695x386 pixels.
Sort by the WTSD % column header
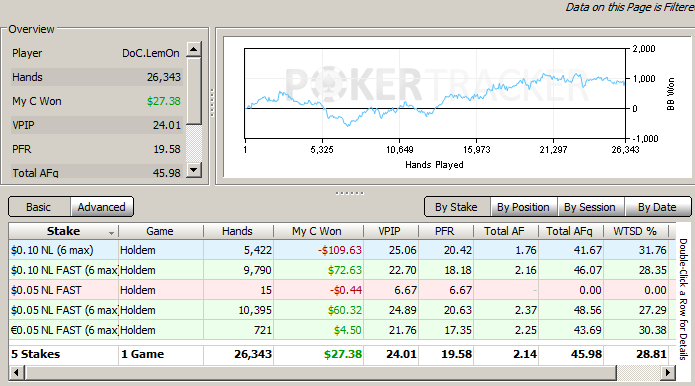(636, 231)
